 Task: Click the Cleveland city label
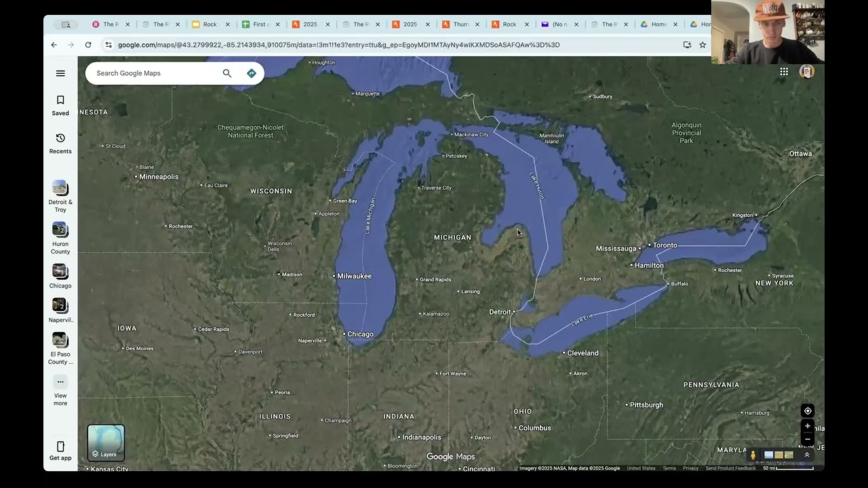click(x=583, y=353)
